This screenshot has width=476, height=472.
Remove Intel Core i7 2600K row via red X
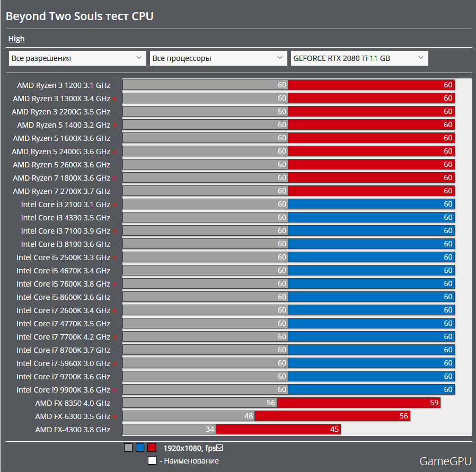coord(114,311)
